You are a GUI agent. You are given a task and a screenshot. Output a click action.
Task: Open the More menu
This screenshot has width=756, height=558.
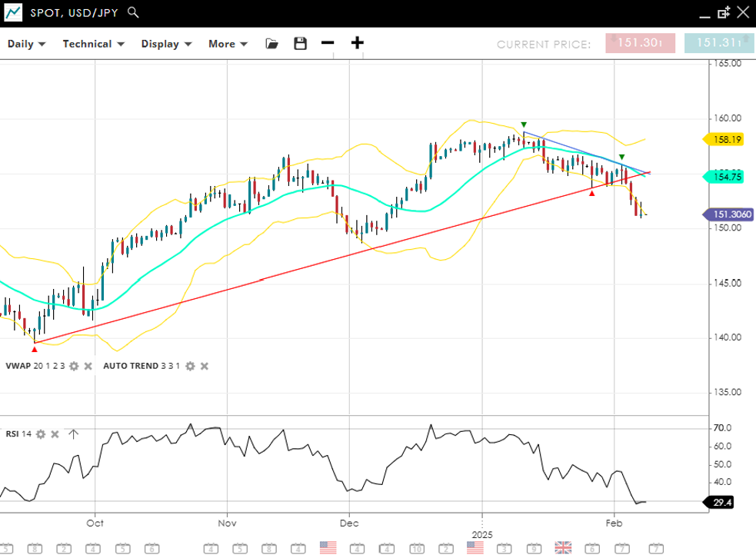[228, 44]
